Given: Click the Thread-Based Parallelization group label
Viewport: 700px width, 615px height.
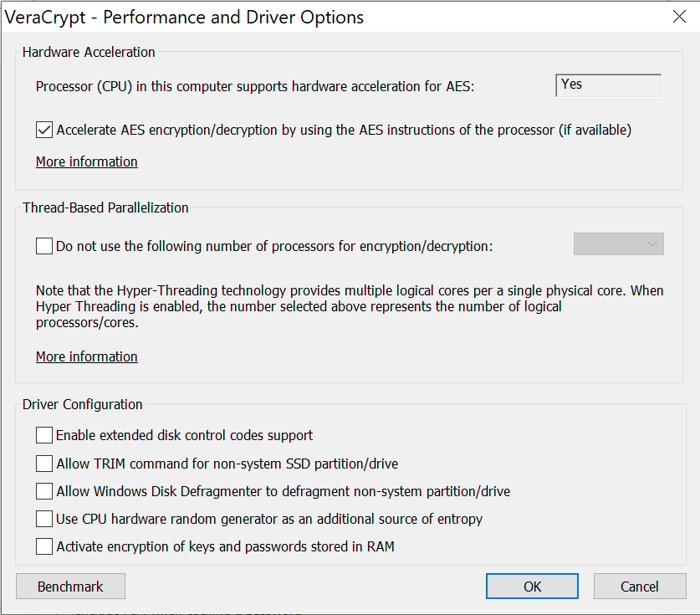Looking at the screenshot, I should pyautogui.click(x=105, y=208).
